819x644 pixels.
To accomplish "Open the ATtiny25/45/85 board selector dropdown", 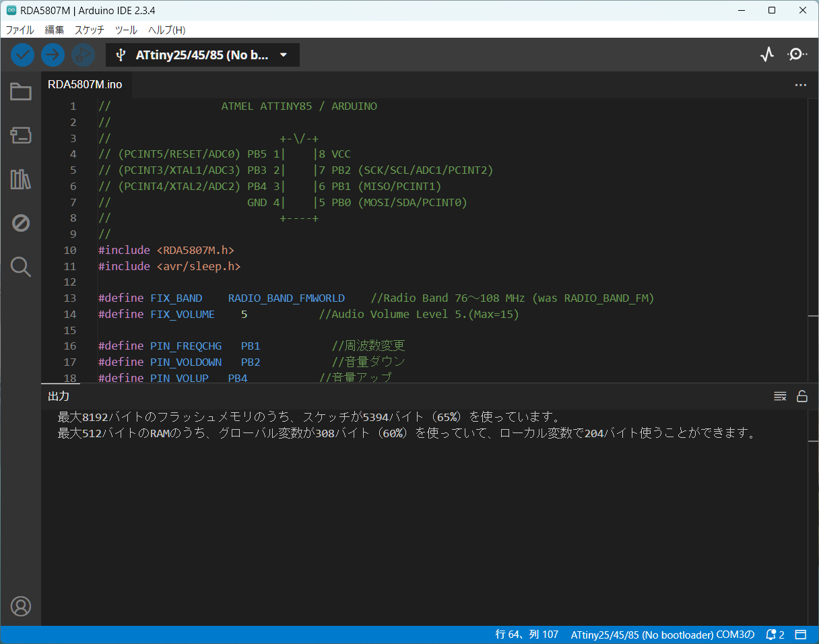I will 203,55.
